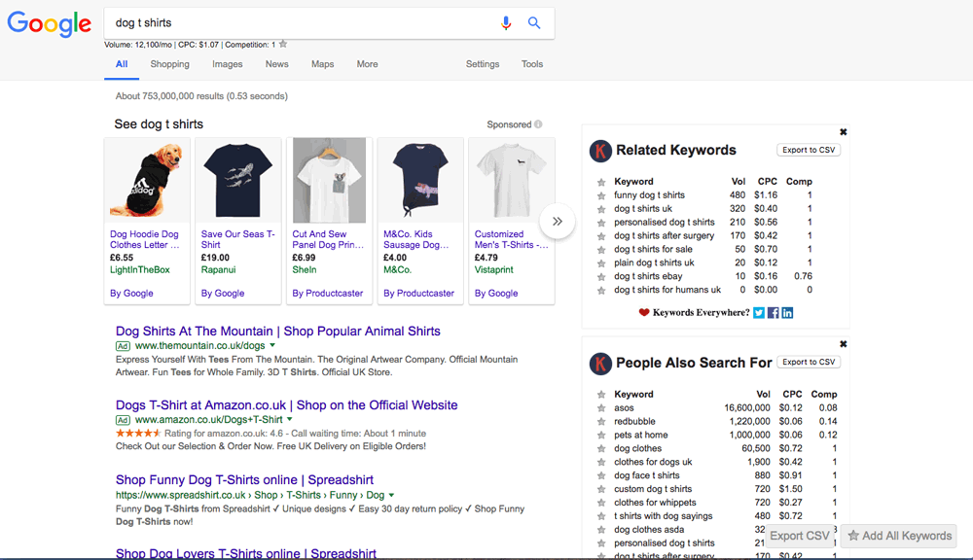Viewport: 973px width, 560px height.
Task: Open the More search categories menu
Action: click(367, 63)
